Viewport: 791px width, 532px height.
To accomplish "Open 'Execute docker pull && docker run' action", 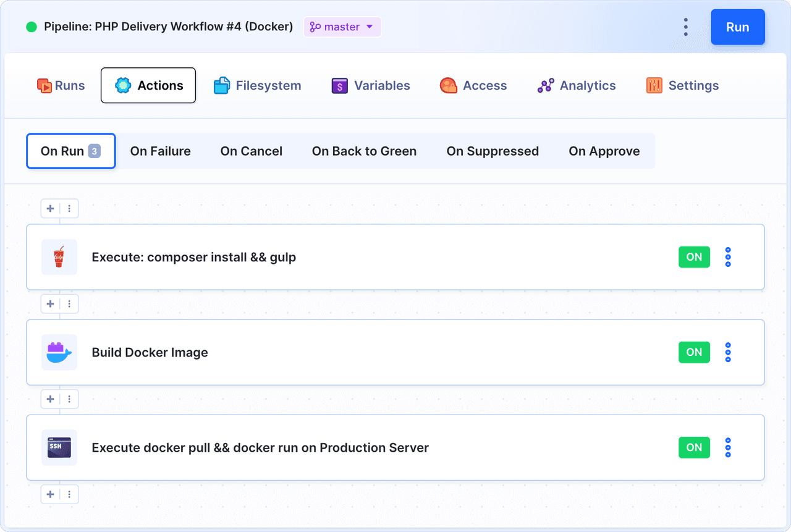I will point(395,447).
